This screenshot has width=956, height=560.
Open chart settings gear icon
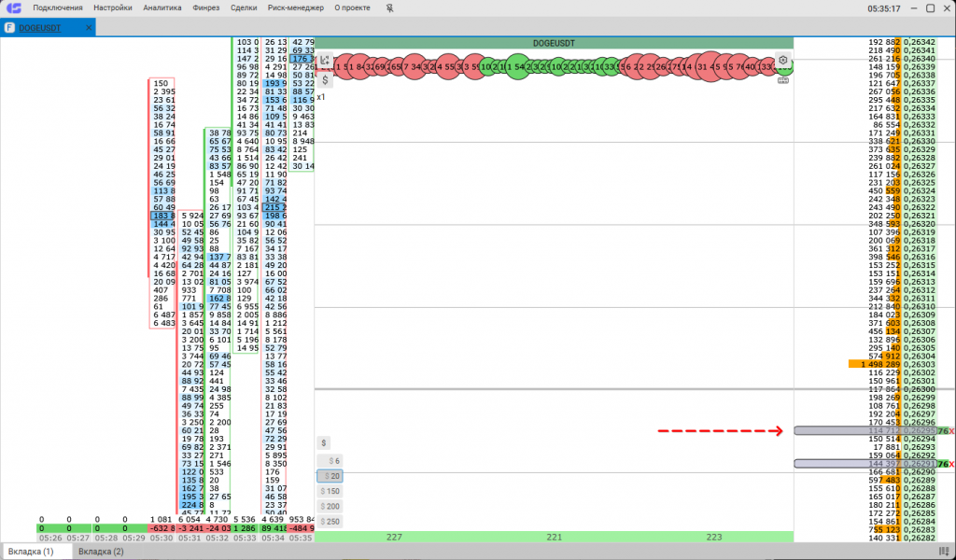(x=783, y=61)
